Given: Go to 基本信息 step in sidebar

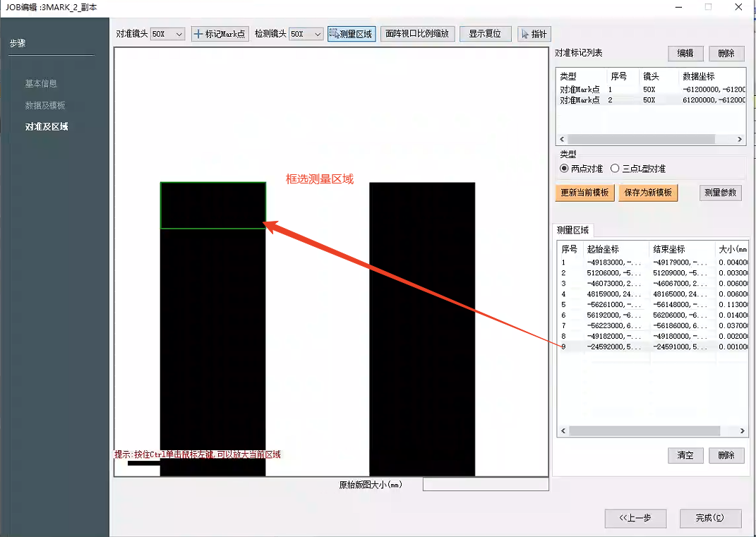Looking at the screenshot, I should coord(41,84).
